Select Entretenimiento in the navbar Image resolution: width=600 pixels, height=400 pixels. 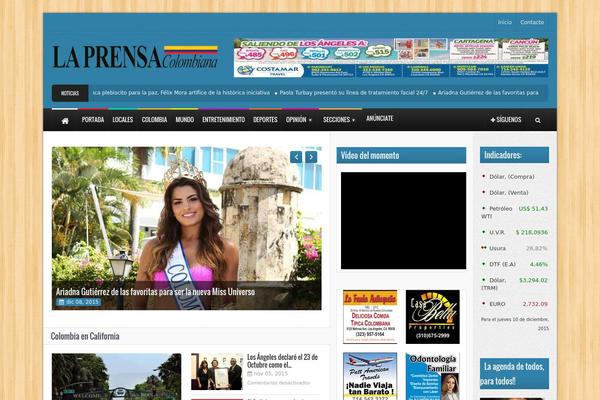(x=223, y=120)
